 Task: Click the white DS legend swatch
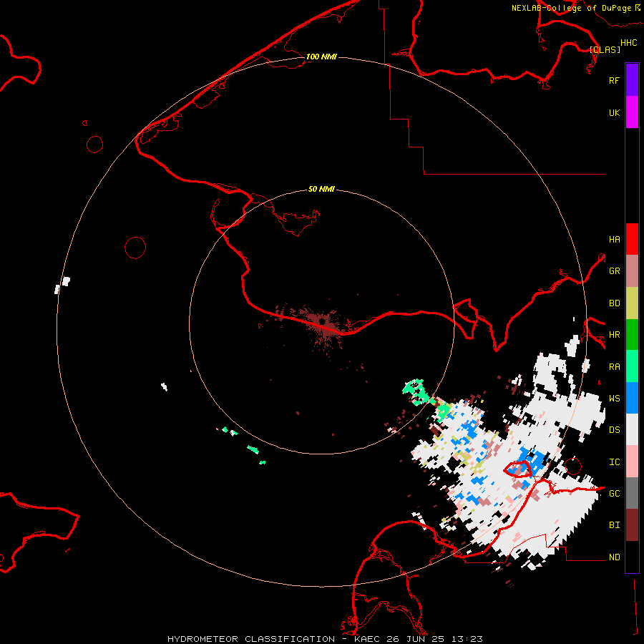[x=632, y=429]
